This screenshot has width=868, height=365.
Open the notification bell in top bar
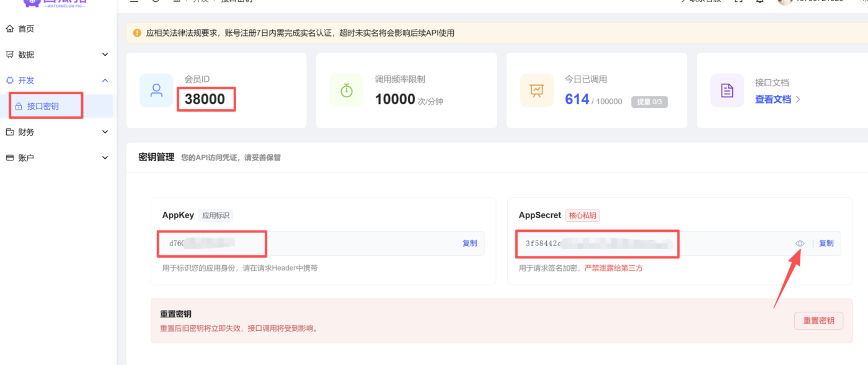click(760, 2)
